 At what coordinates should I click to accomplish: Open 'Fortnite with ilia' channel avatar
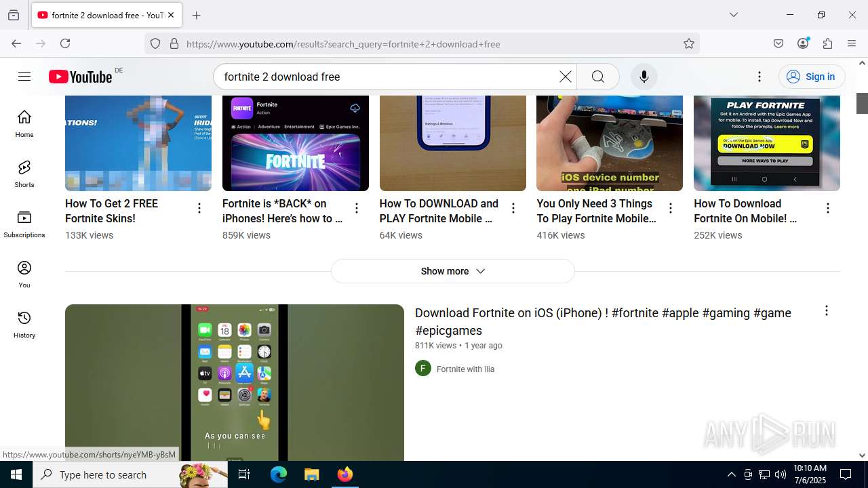[x=423, y=368]
